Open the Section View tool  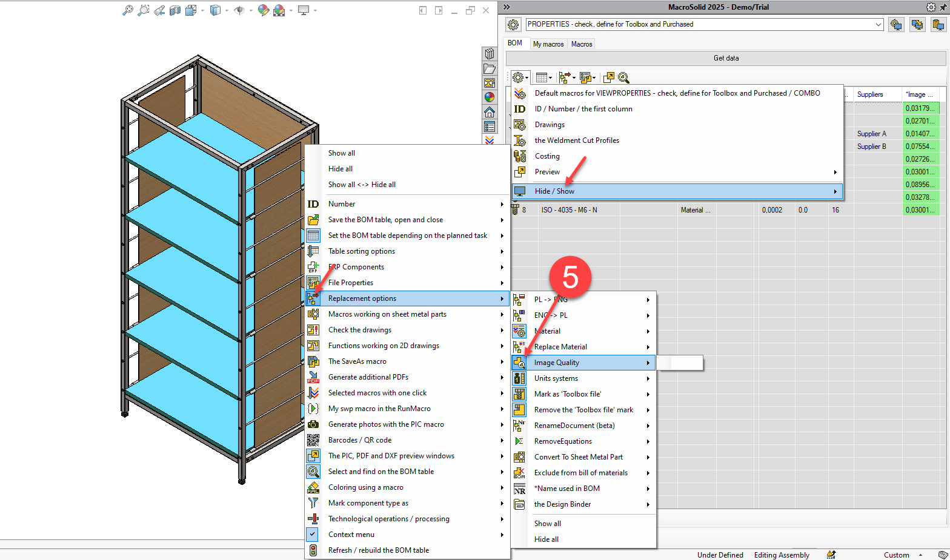pos(175,10)
